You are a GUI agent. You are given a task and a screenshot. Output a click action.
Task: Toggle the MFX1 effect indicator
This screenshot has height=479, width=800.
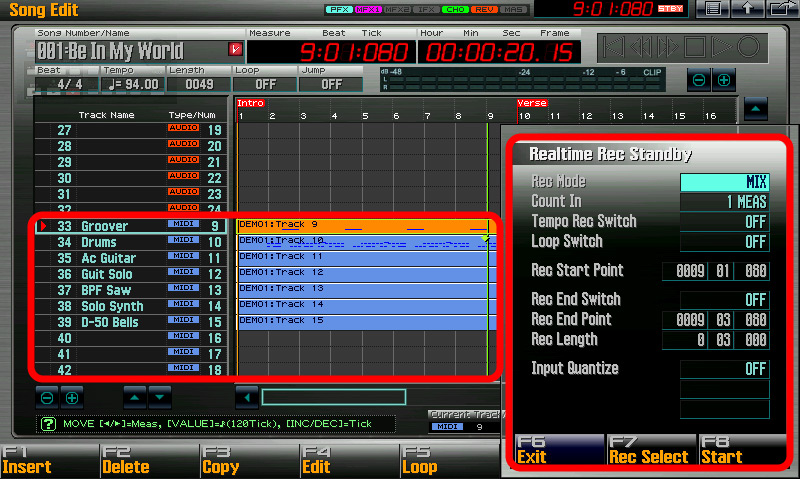click(x=368, y=9)
